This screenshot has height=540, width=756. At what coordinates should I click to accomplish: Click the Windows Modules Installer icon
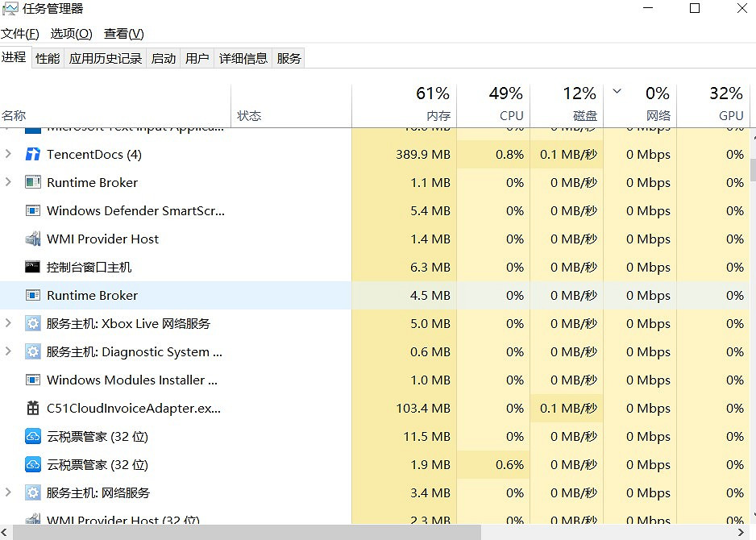(x=33, y=380)
